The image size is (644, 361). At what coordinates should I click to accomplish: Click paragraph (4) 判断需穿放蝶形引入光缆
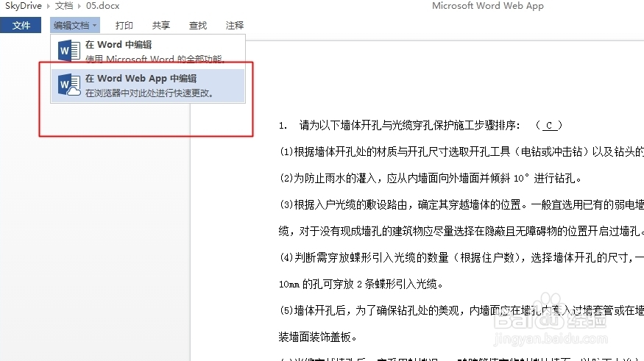pos(461,257)
